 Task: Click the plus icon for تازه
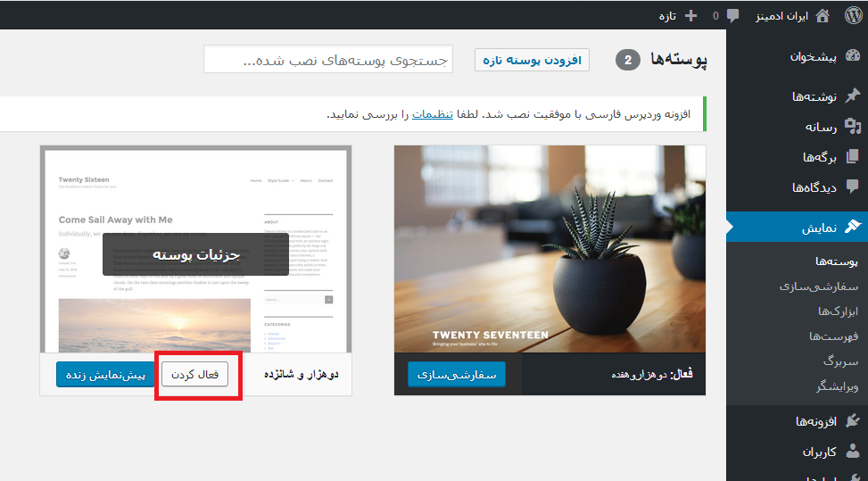(x=690, y=15)
